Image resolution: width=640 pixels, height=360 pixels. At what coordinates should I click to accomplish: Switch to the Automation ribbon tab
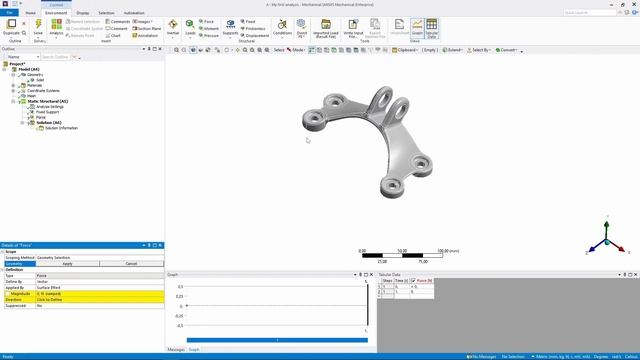[134, 13]
